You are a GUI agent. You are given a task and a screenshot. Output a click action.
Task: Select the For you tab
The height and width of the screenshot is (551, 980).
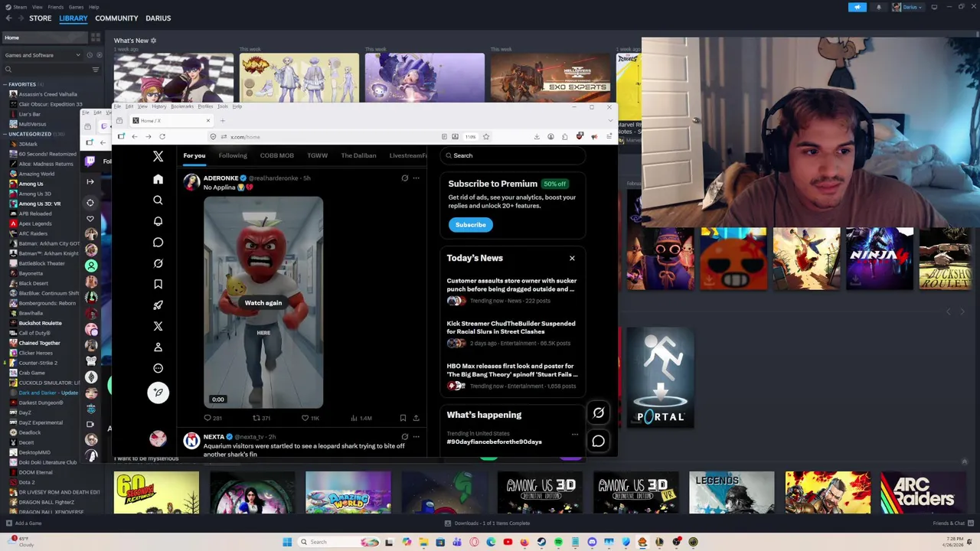point(194,155)
